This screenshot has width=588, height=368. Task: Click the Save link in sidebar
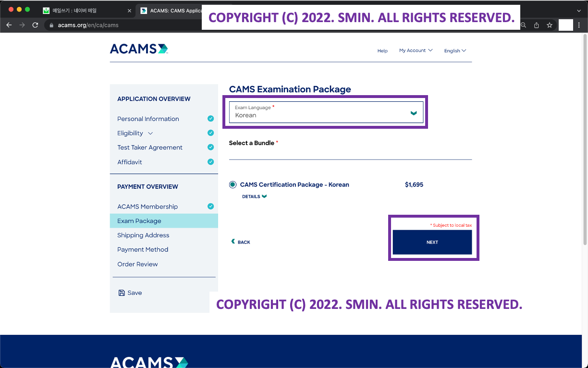[130, 293]
